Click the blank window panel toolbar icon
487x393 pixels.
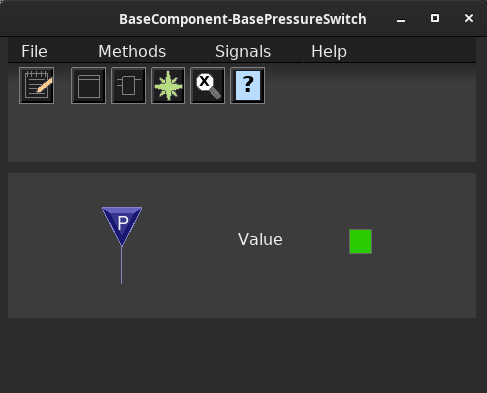point(89,86)
